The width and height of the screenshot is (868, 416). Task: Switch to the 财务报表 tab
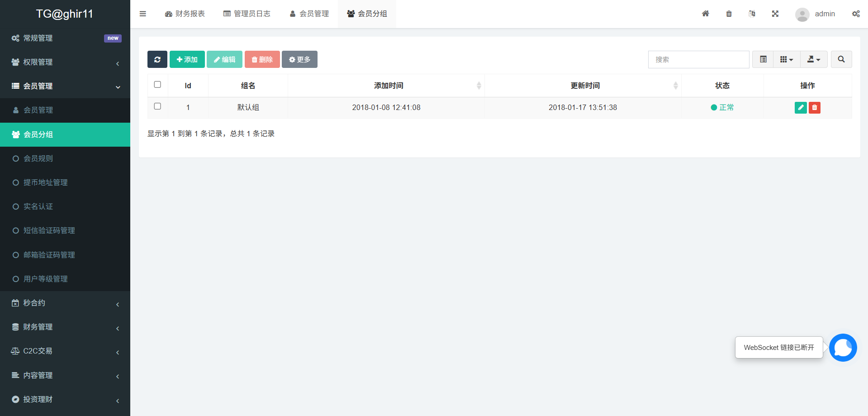point(185,14)
